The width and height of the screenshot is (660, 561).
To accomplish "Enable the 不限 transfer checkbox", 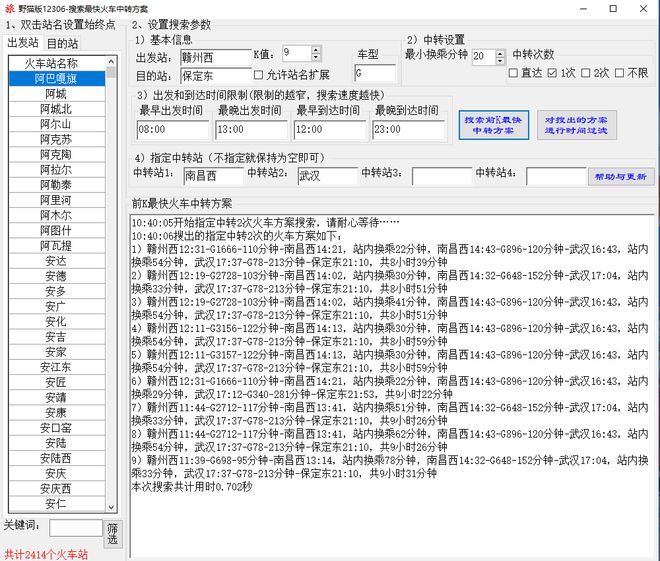I will (619, 73).
